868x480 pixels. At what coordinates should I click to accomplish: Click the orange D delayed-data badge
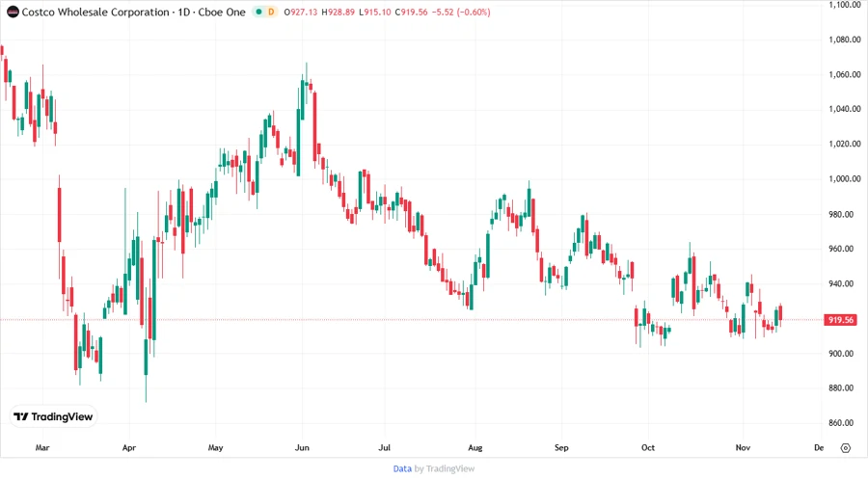click(x=271, y=12)
